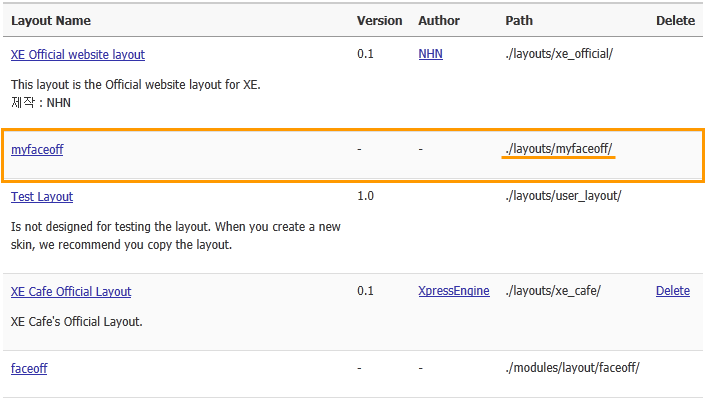This screenshot has height=403, width=708.
Task: Click the ./layouts/xe_official/ path text
Action: point(559,54)
